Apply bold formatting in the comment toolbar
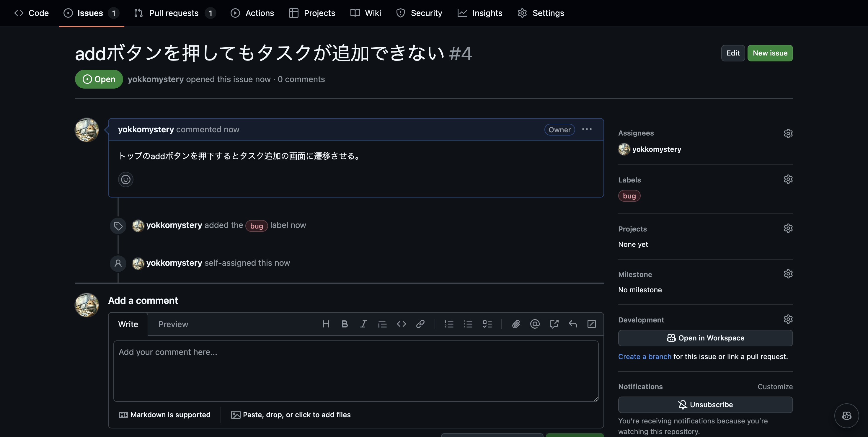This screenshot has height=437, width=868. pyautogui.click(x=344, y=324)
